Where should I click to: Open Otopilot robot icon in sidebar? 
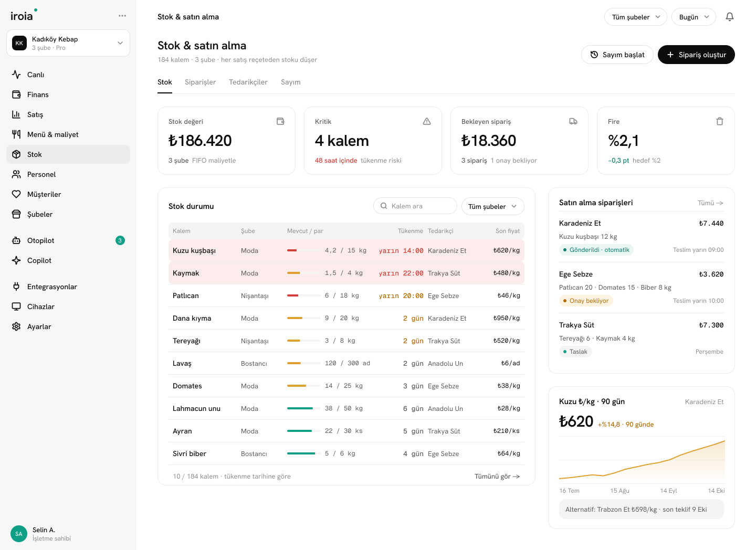(x=16, y=240)
